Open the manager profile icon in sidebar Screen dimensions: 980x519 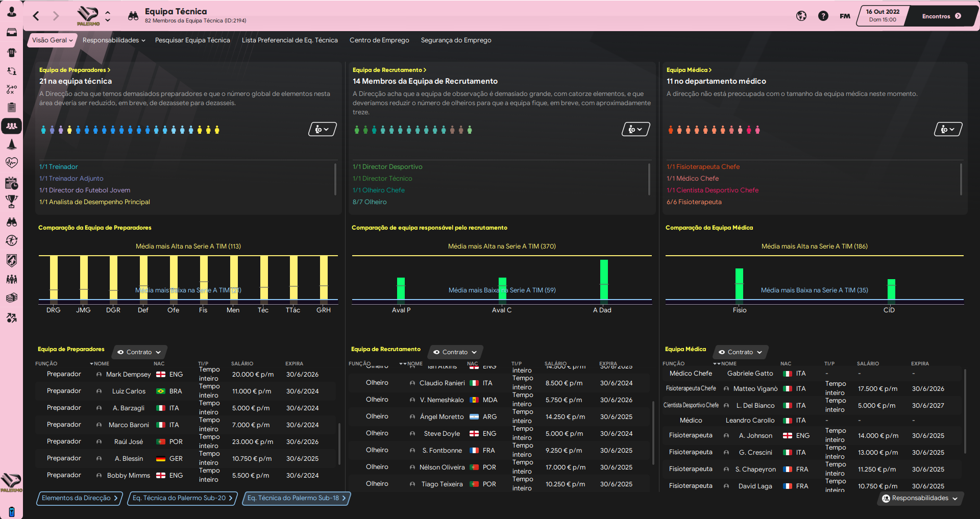(x=11, y=11)
